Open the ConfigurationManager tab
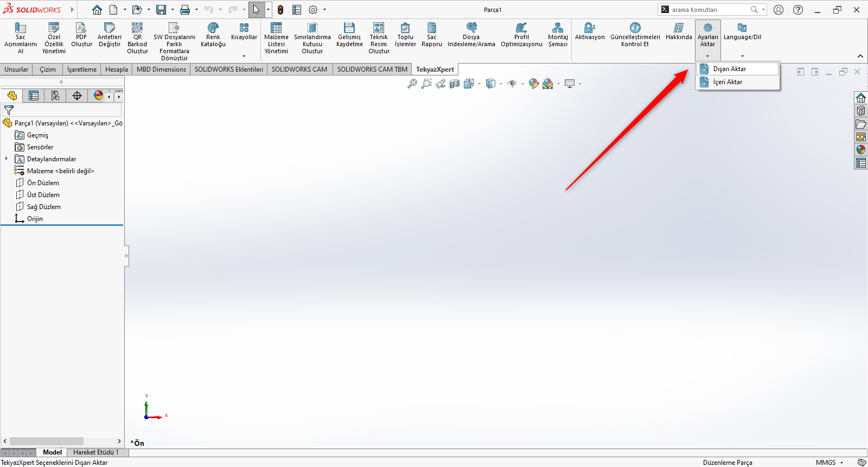 [55, 96]
